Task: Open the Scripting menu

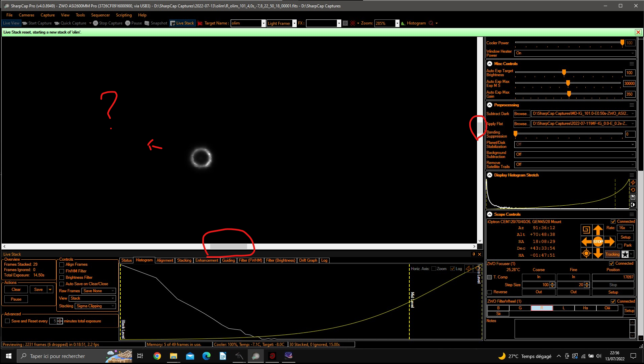Action: pyautogui.click(x=124, y=15)
